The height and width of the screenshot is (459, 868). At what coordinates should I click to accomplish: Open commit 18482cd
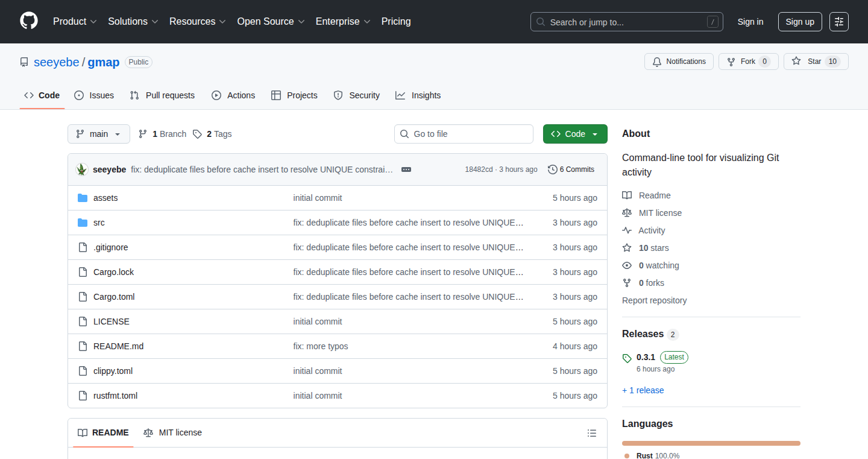click(479, 169)
